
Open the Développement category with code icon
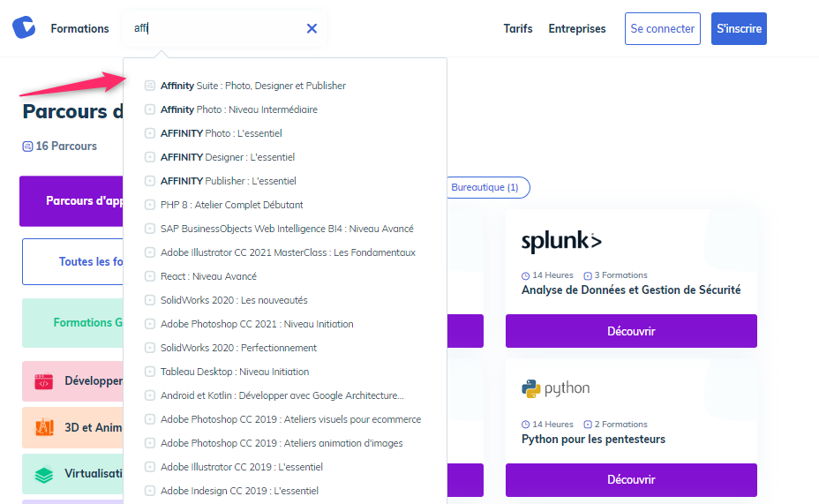44,382
